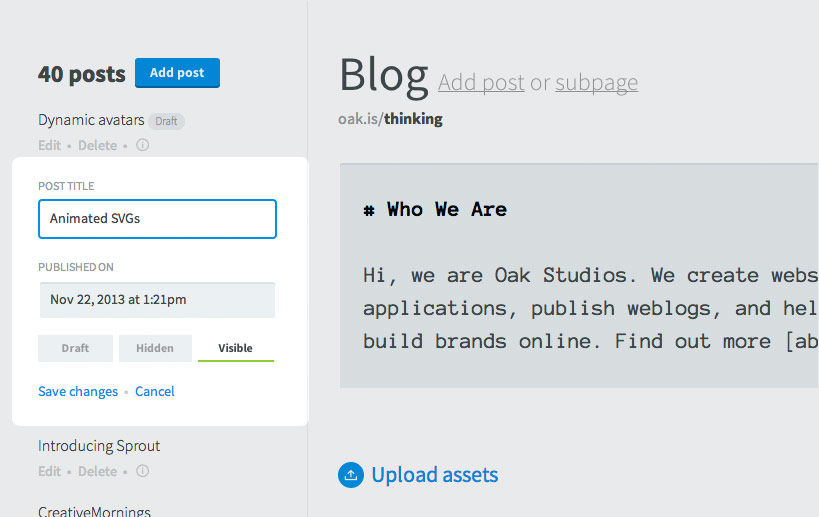
Task: Click the info icon under Dynamic avatars
Action: [143, 145]
